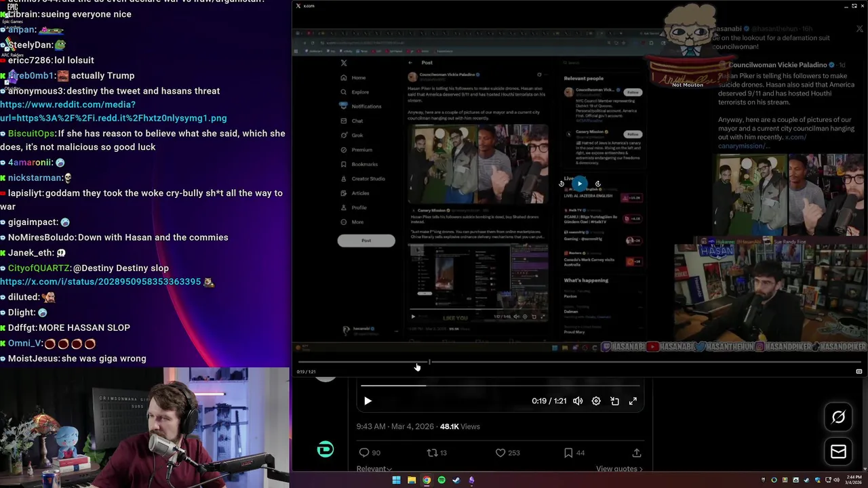Expand the Relevant sort dropdown
The width and height of the screenshot is (868, 488).
(x=374, y=469)
